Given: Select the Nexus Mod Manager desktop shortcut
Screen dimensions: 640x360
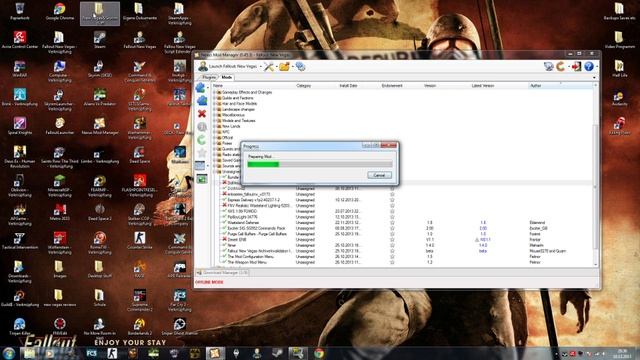Looking at the screenshot, I should pos(100,126).
